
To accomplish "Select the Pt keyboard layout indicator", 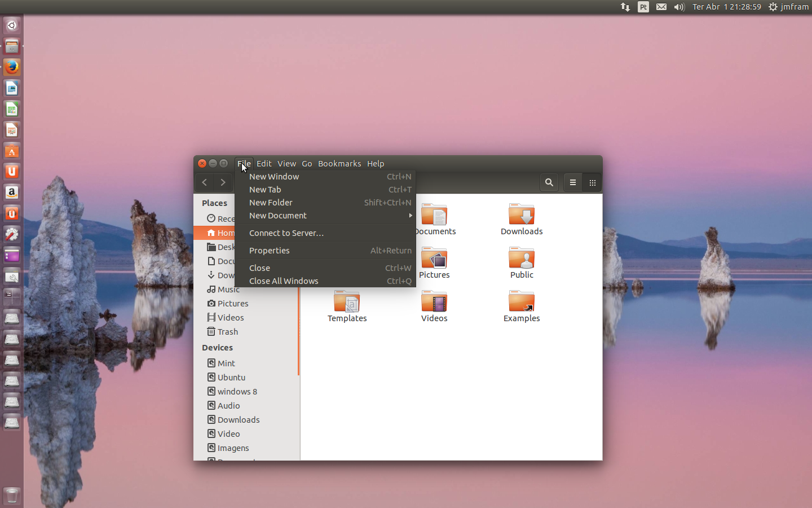I will click(x=643, y=7).
